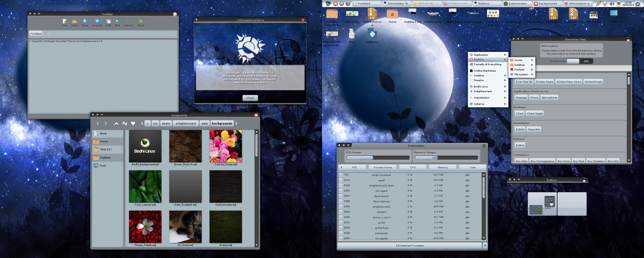Go forward in the backgrounds file manager
This screenshot has height=258, width=644.
[x=106, y=123]
